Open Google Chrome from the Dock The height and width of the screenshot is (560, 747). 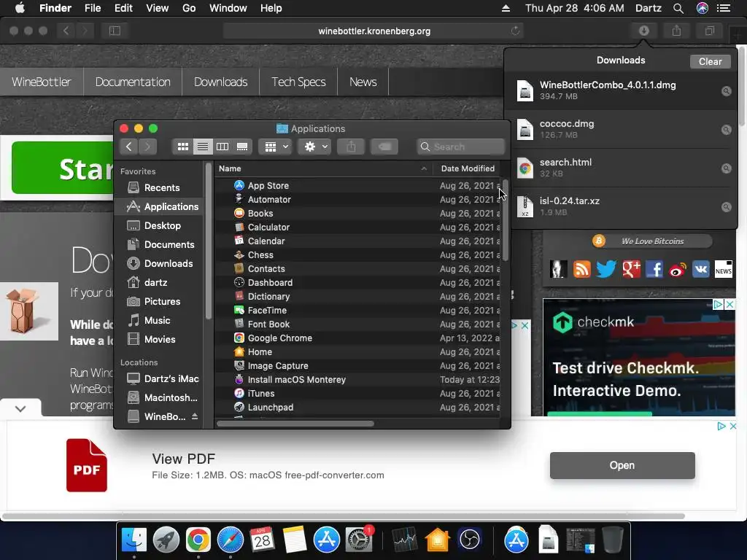[198, 540]
